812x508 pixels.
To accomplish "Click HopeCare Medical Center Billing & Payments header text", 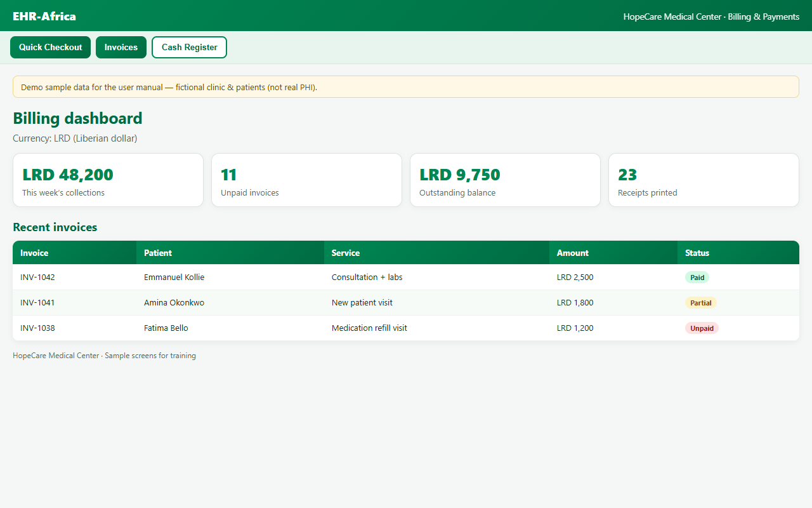I will click(711, 17).
